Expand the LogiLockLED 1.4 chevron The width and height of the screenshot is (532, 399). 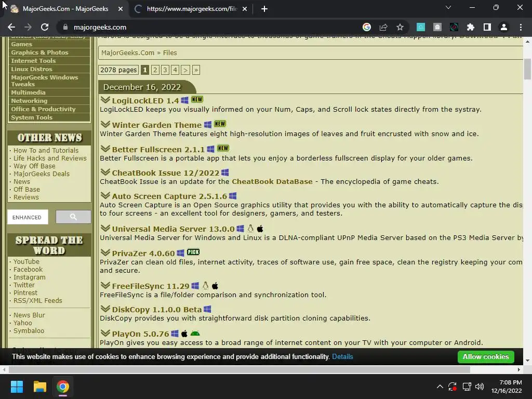pos(105,100)
